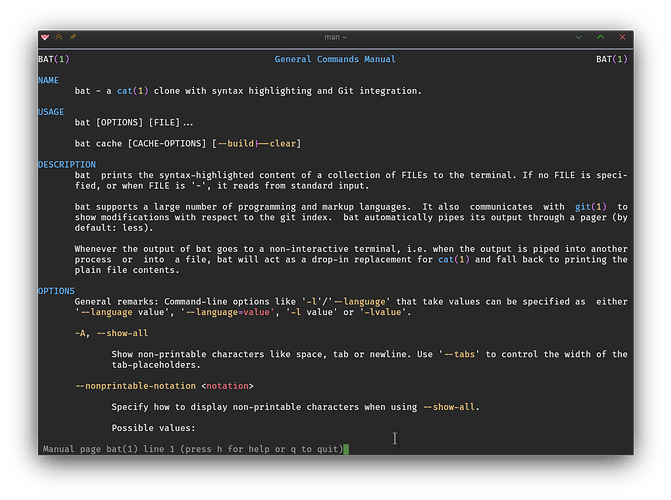Click the USAGE section heading
671x500 pixels.
[x=51, y=112]
